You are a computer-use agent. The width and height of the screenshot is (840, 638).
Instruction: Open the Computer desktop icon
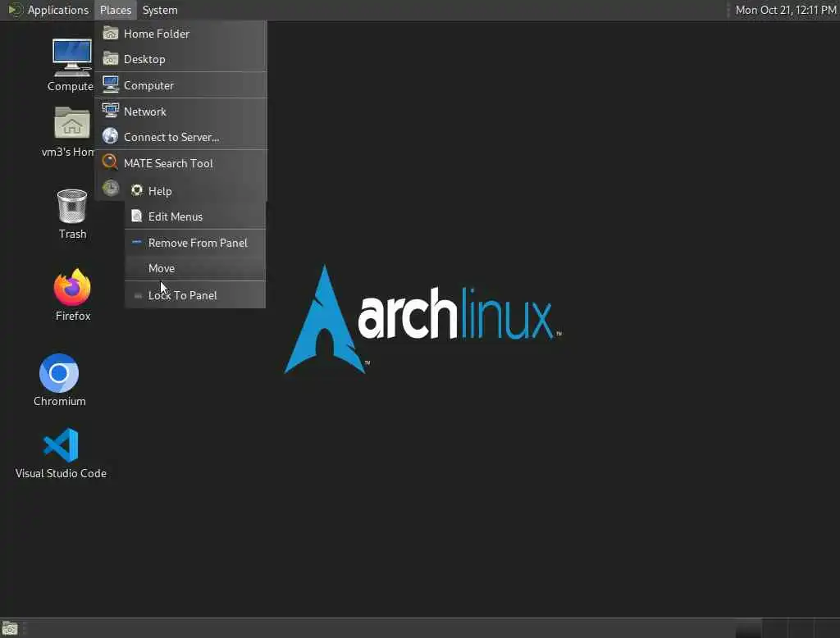71,58
